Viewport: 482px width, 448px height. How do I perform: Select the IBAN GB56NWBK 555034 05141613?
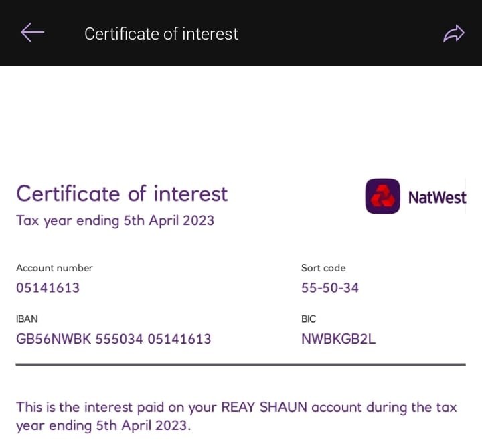113,339
